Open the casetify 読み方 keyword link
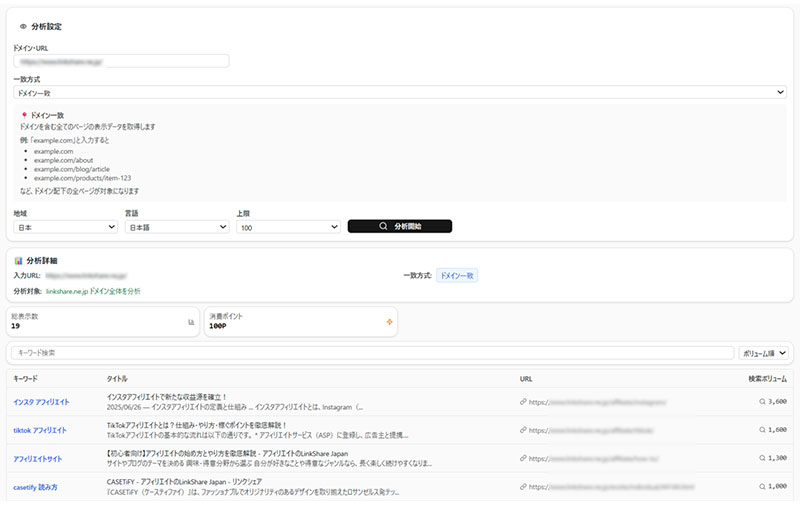Image resolution: width=800 pixels, height=505 pixels. 35,486
